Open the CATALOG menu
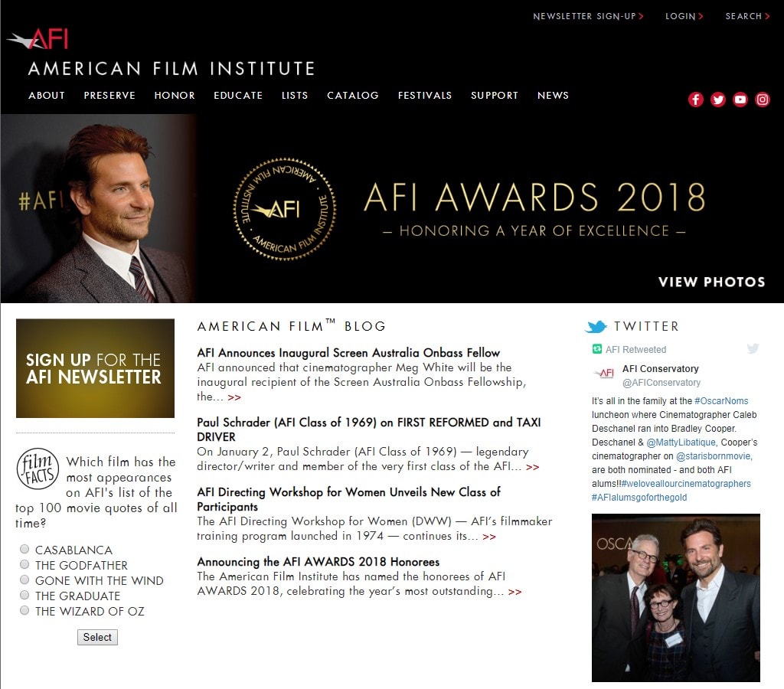The width and height of the screenshot is (784, 689). (353, 96)
